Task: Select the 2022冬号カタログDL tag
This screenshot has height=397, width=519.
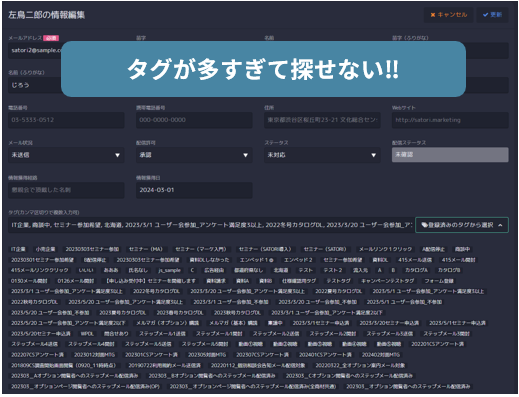Action: [156, 291]
